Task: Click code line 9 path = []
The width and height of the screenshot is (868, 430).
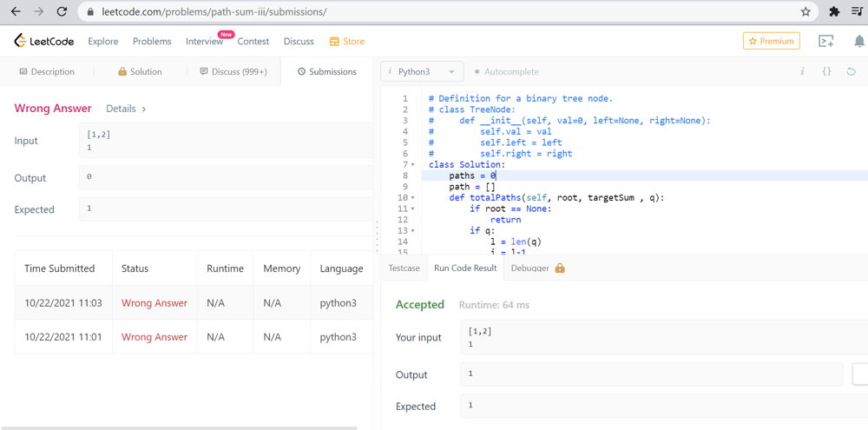Action: tap(471, 187)
